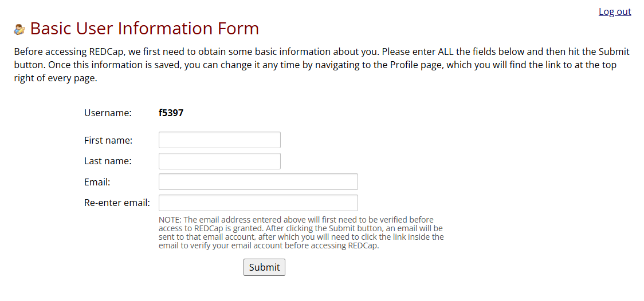644x301 pixels.
Task: Click the Re-enter email: label
Action: click(117, 203)
